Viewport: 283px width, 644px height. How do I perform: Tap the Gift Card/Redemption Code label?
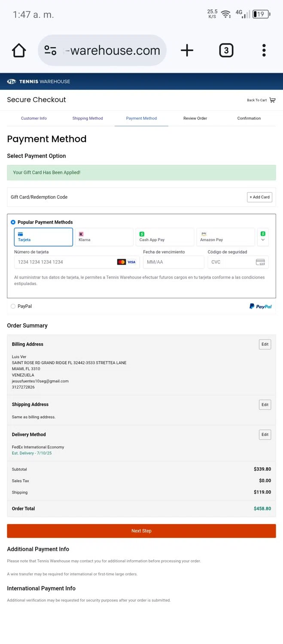click(39, 197)
